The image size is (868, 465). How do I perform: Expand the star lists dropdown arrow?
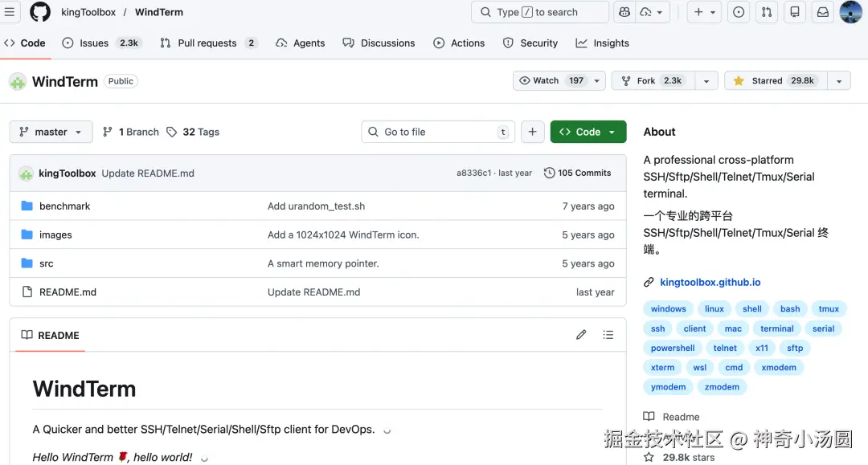click(839, 81)
